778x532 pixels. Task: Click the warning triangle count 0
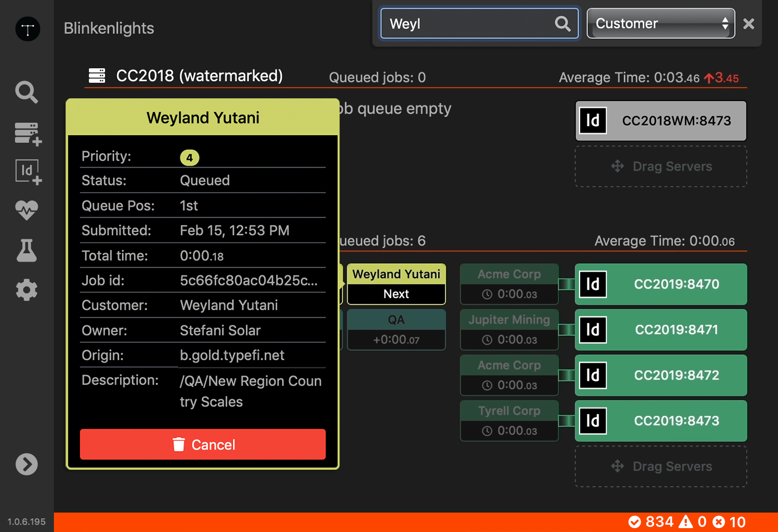(693, 522)
